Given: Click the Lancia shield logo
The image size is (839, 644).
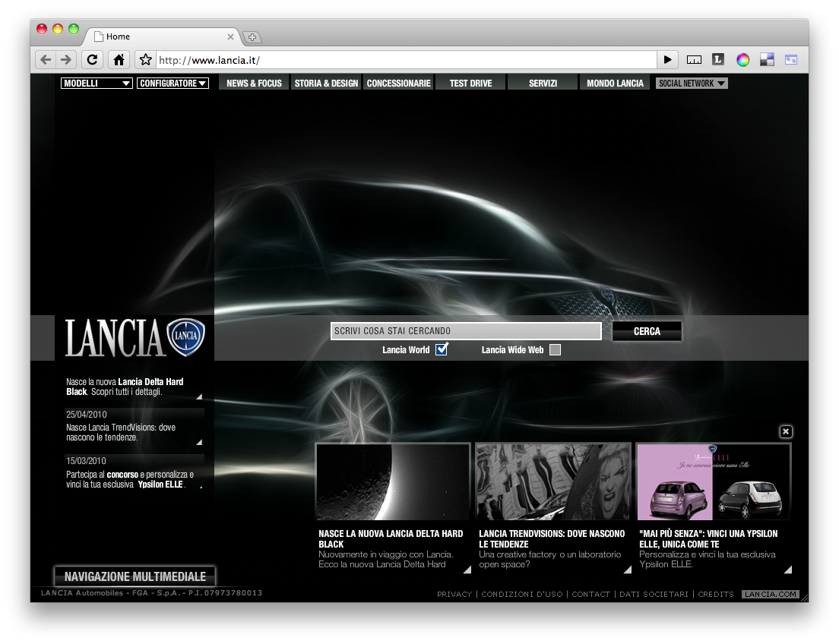Looking at the screenshot, I should [x=186, y=337].
